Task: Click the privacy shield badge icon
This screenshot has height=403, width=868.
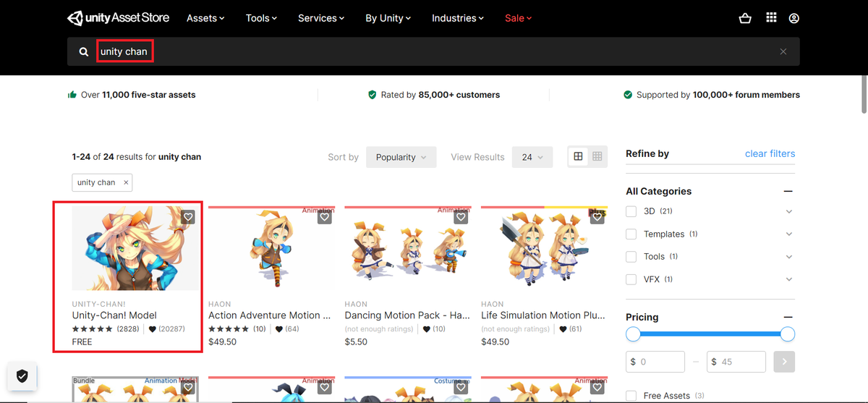Action: 22,376
